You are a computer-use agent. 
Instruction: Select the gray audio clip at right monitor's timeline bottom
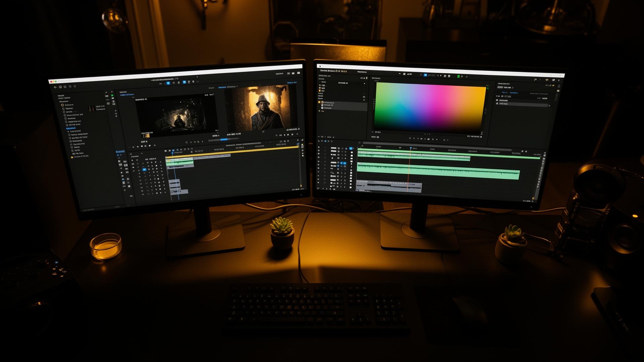point(389,186)
